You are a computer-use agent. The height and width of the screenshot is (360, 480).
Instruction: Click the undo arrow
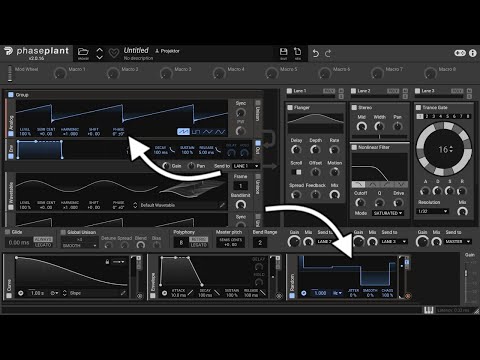[316, 53]
